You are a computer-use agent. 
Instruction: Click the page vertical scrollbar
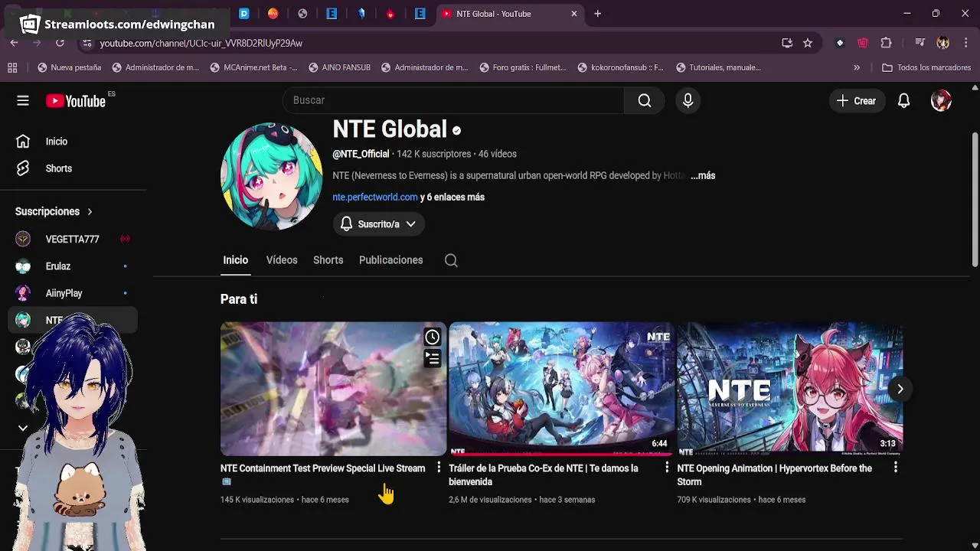(x=975, y=201)
